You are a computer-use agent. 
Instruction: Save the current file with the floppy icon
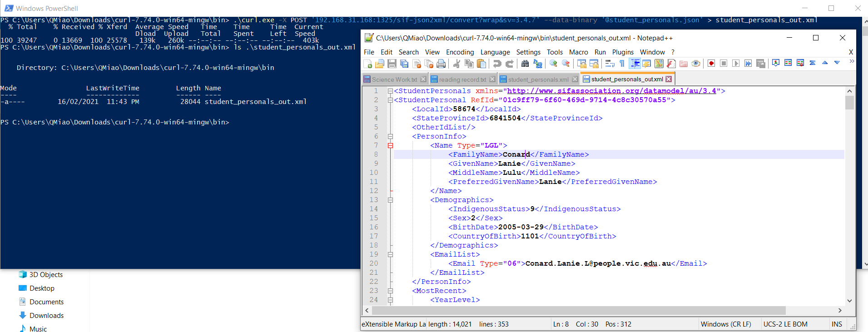(x=392, y=64)
